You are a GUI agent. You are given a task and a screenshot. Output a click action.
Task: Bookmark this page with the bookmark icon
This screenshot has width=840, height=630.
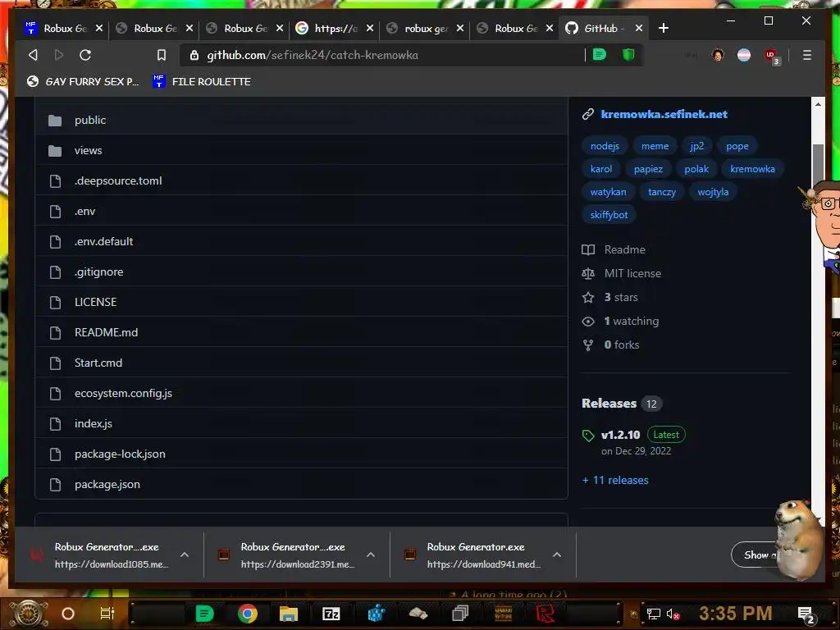(x=162, y=55)
